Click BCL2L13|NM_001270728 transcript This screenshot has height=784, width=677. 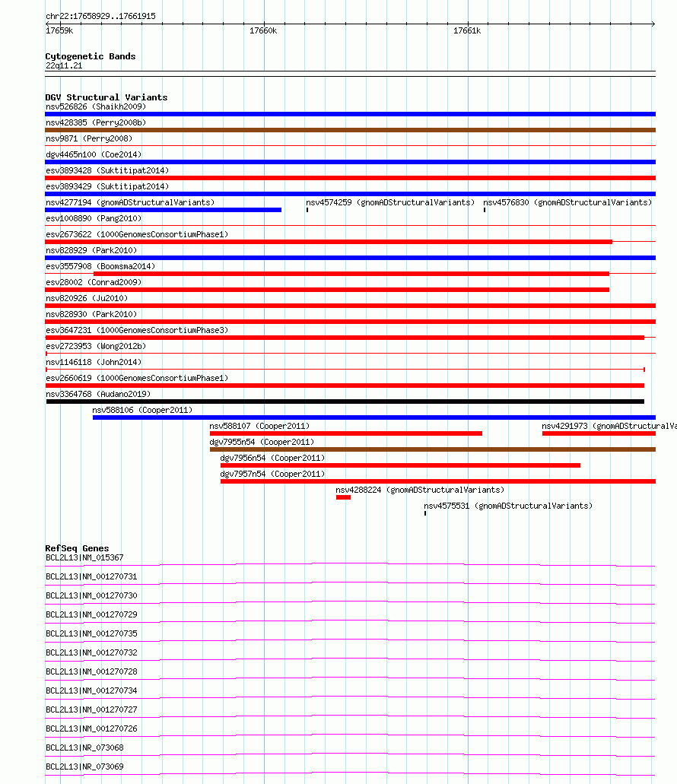pyautogui.click(x=91, y=672)
